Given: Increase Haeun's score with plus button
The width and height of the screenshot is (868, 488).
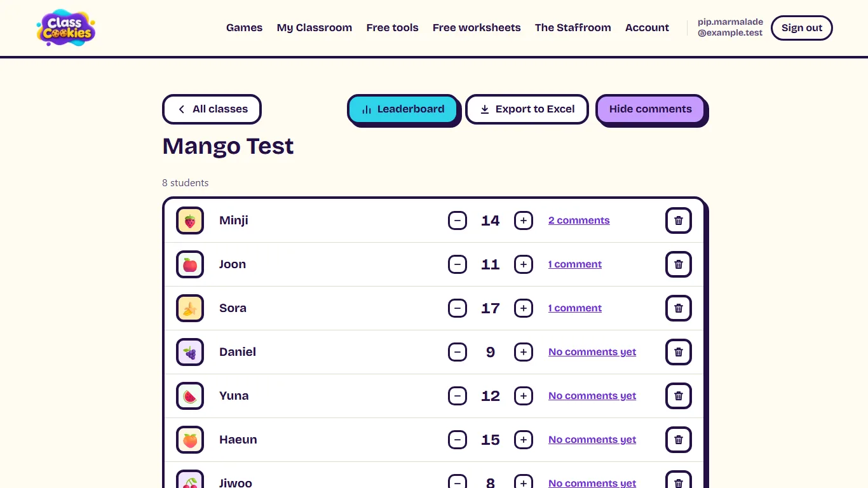Looking at the screenshot, I should click(524, 440).
